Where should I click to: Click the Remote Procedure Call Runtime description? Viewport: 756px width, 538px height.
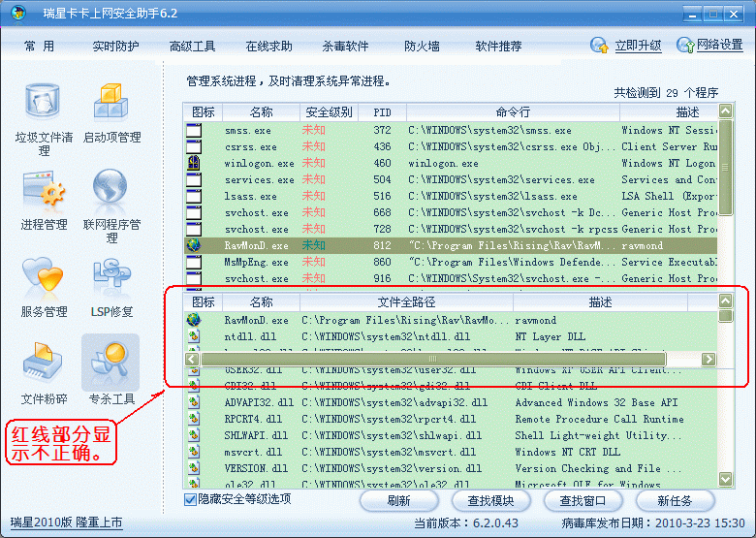pyautogui.click(x=599, y=419)
